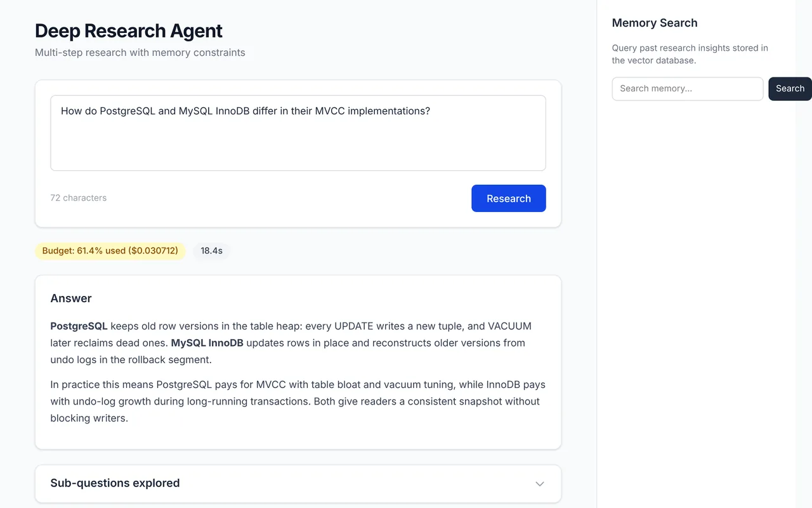812x508 pixels.
Task: Click the paragraph beginning In practice this means
Action: pyautogui.click(x=298, y=401)
